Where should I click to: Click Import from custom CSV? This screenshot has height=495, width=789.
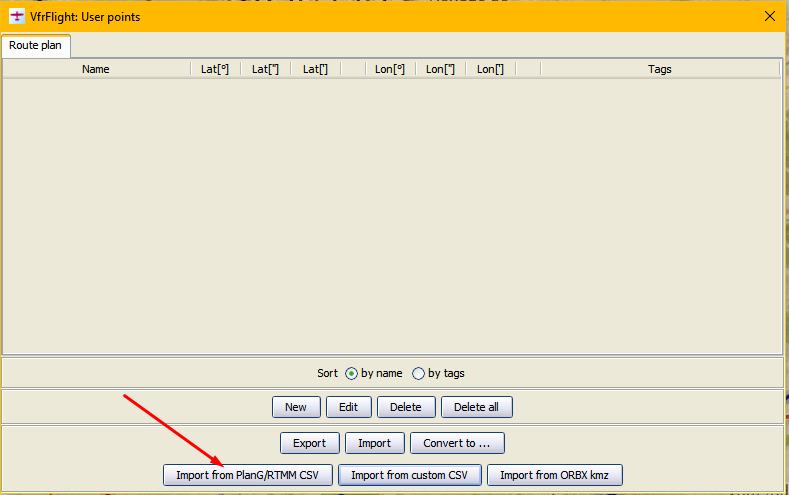pyautogui.click(x=410, y=475)
